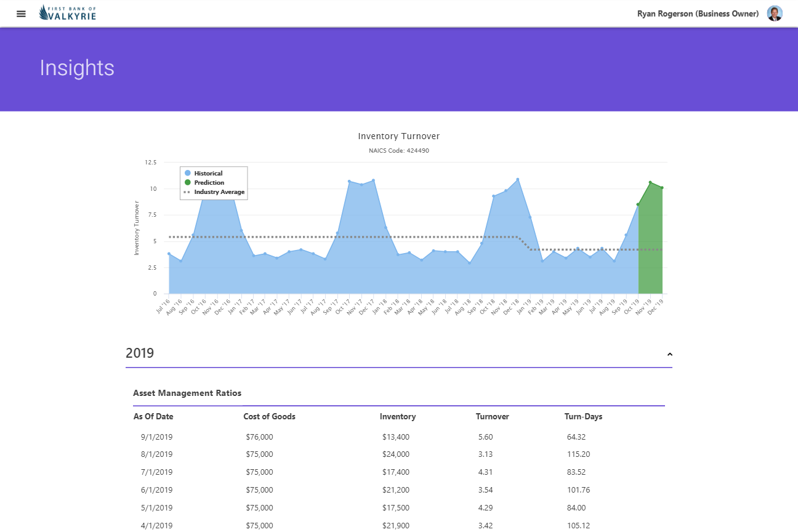798x532 pixels.
Task: Click the 83.52 turn-days value
Action: [576, 472]
